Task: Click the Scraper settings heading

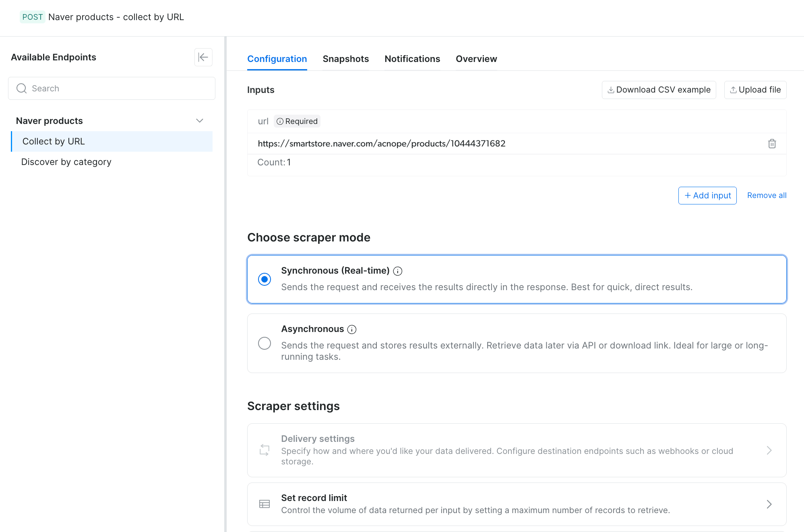Action: tap(293, 406)
